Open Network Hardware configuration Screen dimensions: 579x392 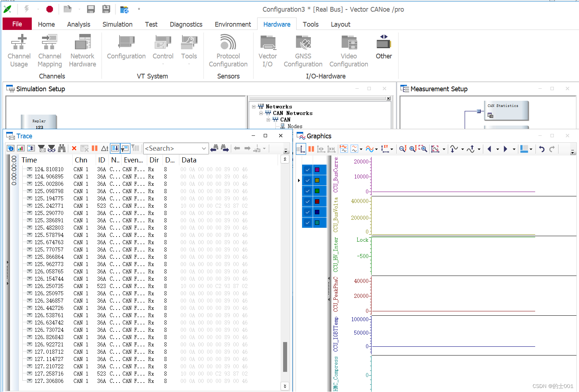83,51
